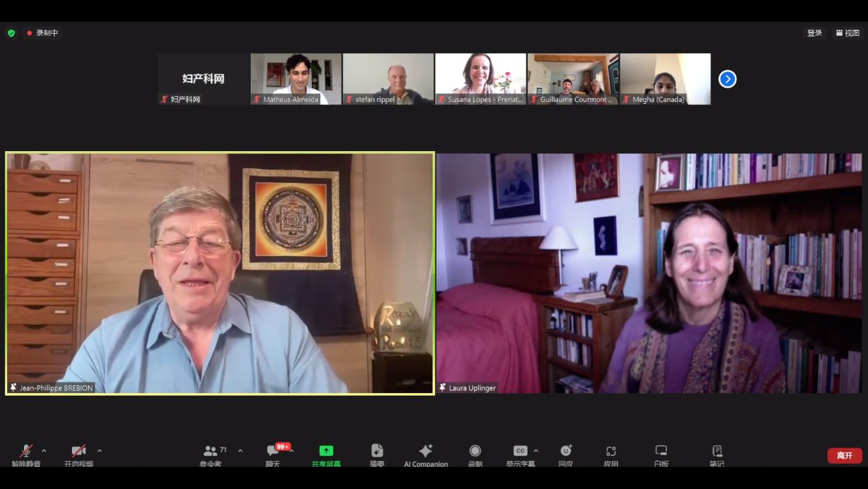Click the green share screen button
Image resolution: width=868 pixels, height=489 pixels.
click(x=326, y=452)
